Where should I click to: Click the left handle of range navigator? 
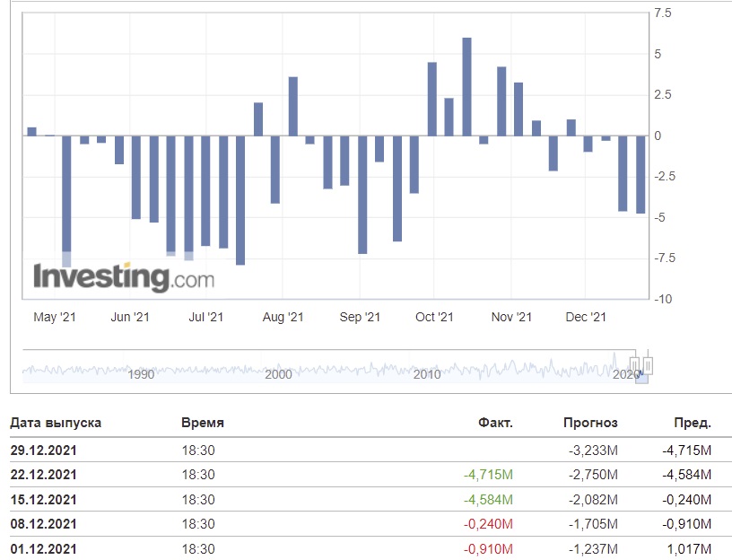tap(635, 365)
